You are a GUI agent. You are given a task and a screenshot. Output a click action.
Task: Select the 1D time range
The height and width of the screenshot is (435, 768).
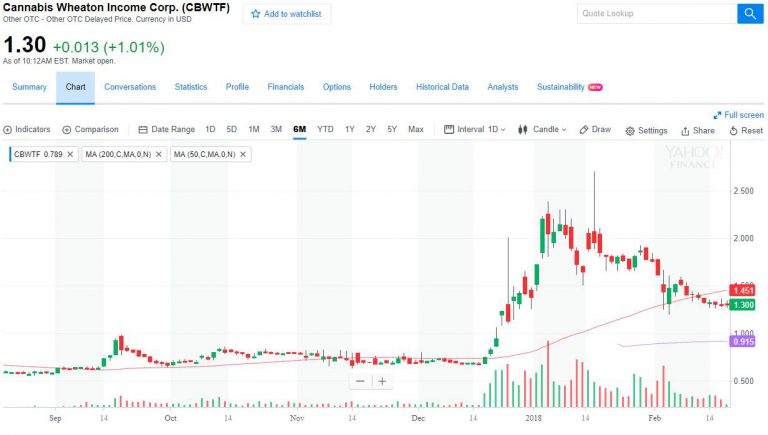[210, 129]
